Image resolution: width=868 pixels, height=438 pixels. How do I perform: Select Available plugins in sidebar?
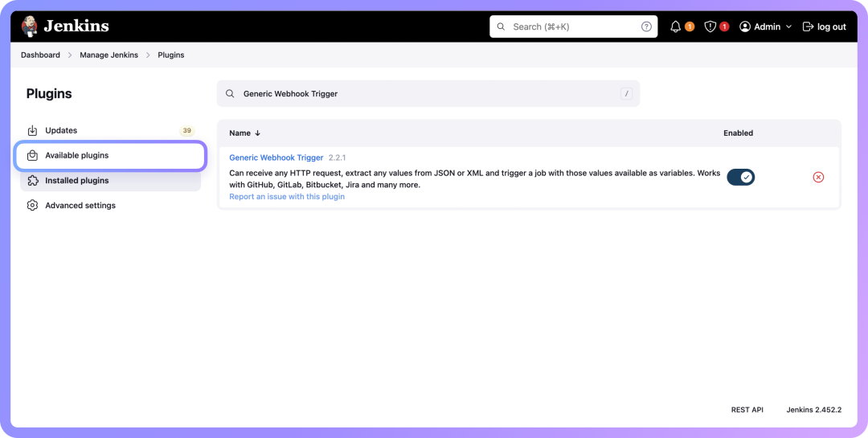coord(111,156)
